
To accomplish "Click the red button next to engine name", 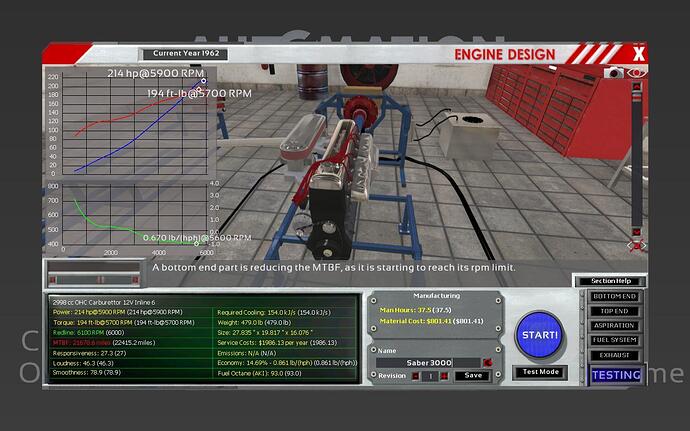I will pos(487,362).
